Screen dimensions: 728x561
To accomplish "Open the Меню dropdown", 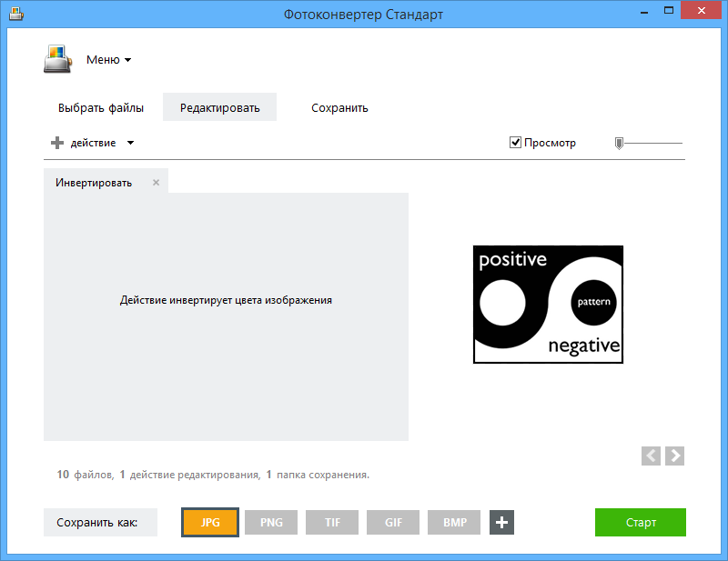I will (x=108, y=60).
